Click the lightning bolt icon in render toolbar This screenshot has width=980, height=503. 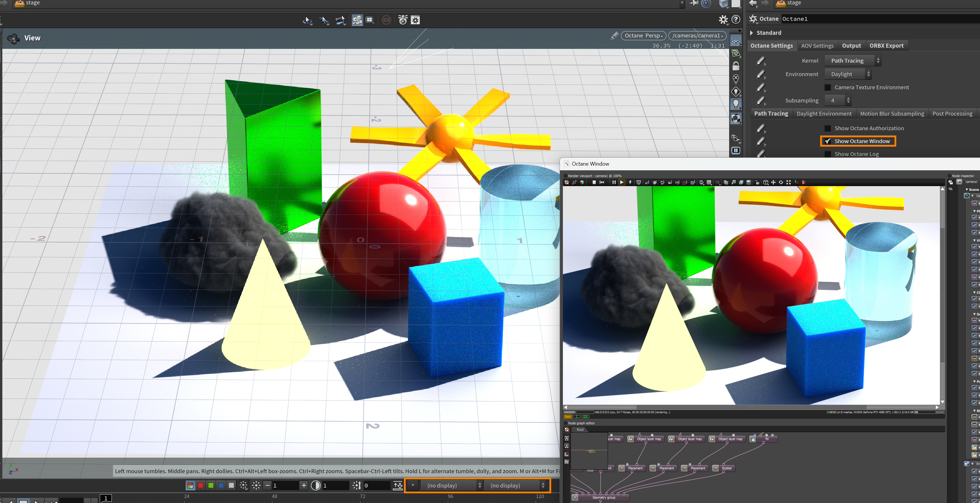[x=630, y=183]
